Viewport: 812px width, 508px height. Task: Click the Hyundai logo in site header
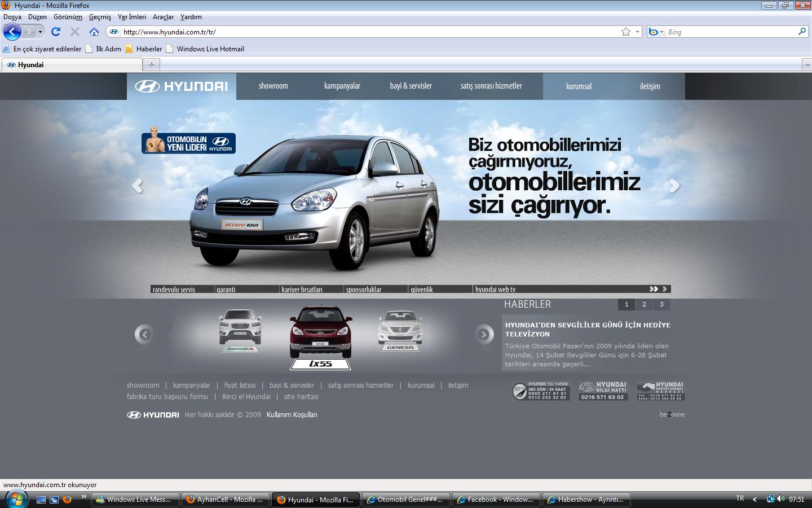[182, 86]
